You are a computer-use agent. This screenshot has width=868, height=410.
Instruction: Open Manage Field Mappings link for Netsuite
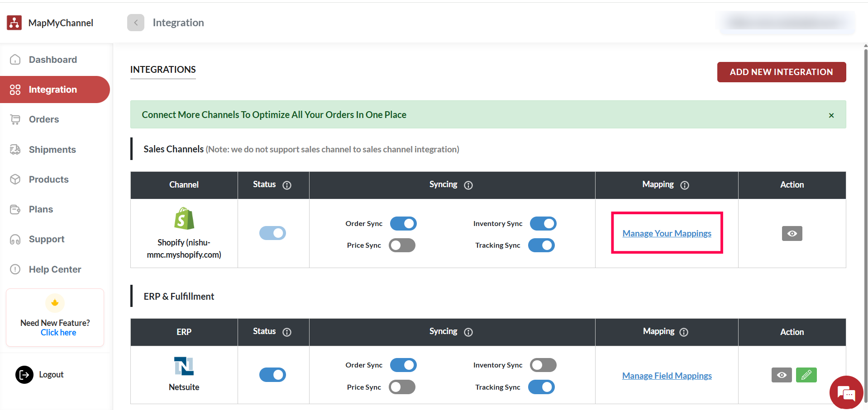click(x=667, y=376)
